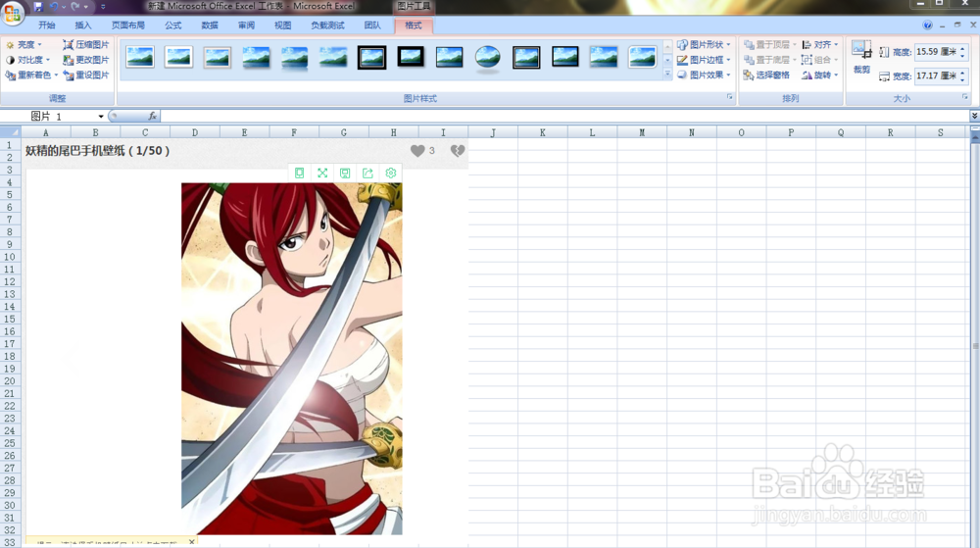The image size is (980, 548).
Task: Select the row 10 header
Action: pyautogui.click(x=10, y=257)
